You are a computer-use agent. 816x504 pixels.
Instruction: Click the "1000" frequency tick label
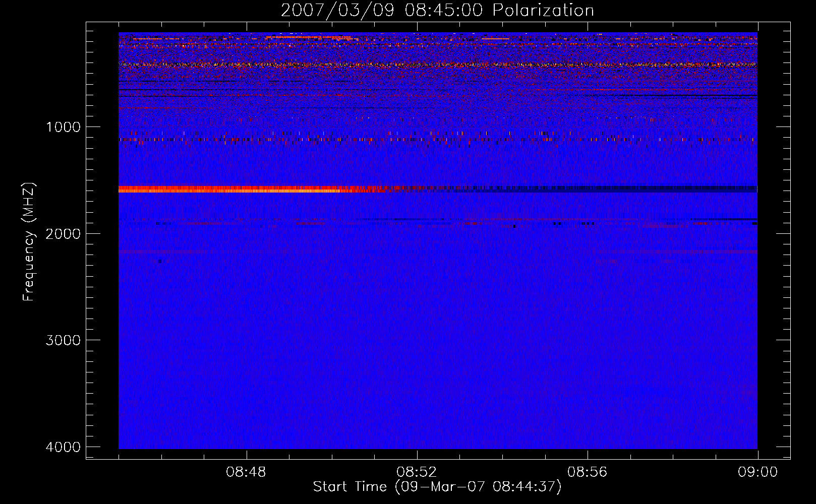(x=64, y=127)
